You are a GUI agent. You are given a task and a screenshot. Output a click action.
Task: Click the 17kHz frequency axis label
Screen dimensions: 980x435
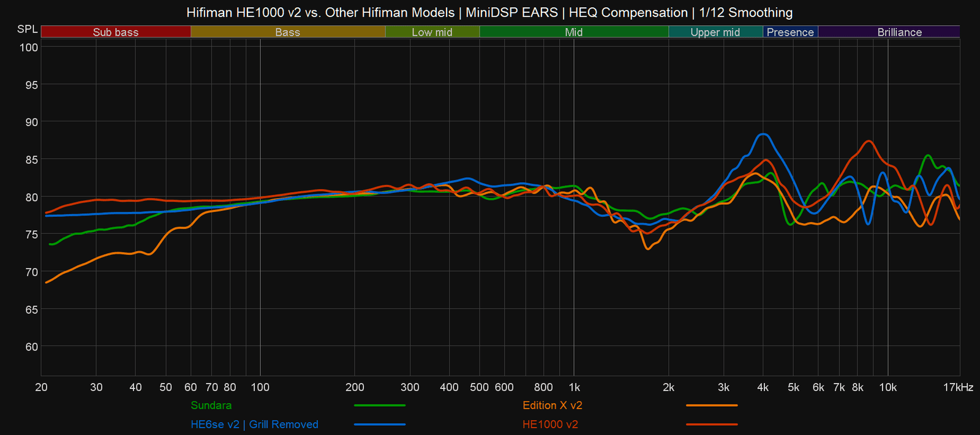coord(958,387)
